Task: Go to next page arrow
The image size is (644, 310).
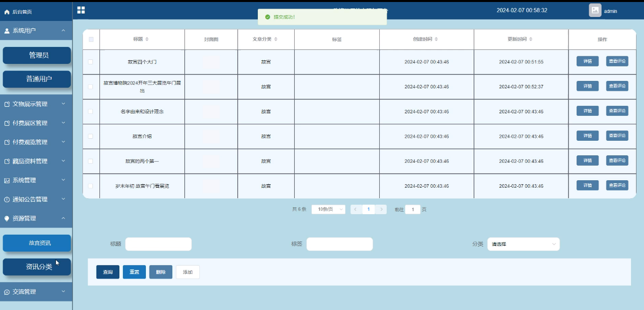Action: coord(382,210)
